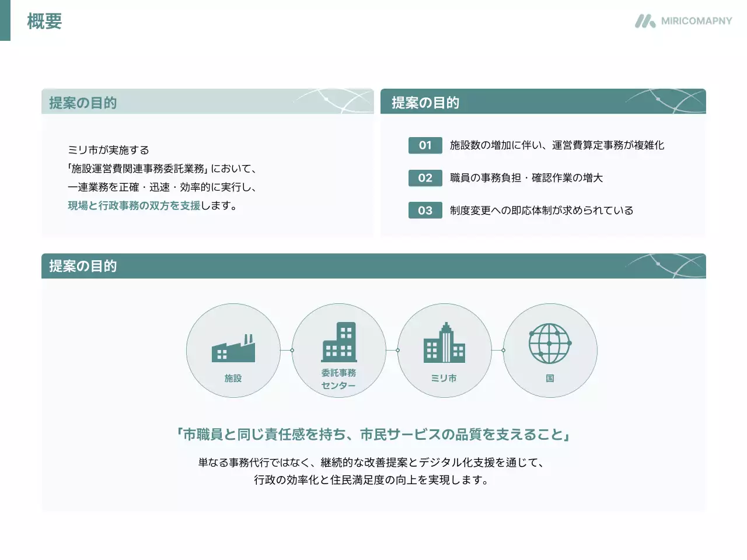The image size is (747, 560).
Task: Click the city buildings icon above ミリ市
Action: [x=444, y=343]
